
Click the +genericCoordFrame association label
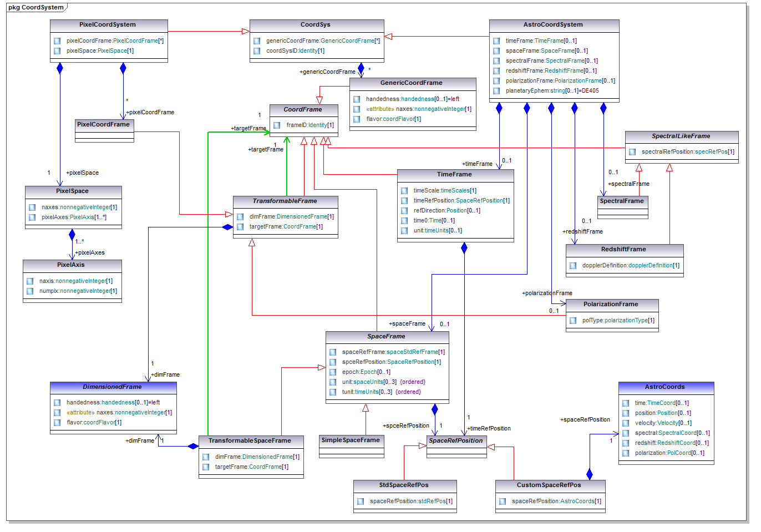pyautogui.click(x=327, y=72)
